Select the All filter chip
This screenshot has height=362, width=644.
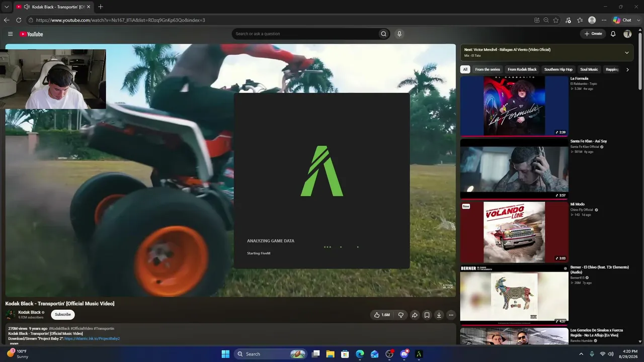click(x=465, y=69)
